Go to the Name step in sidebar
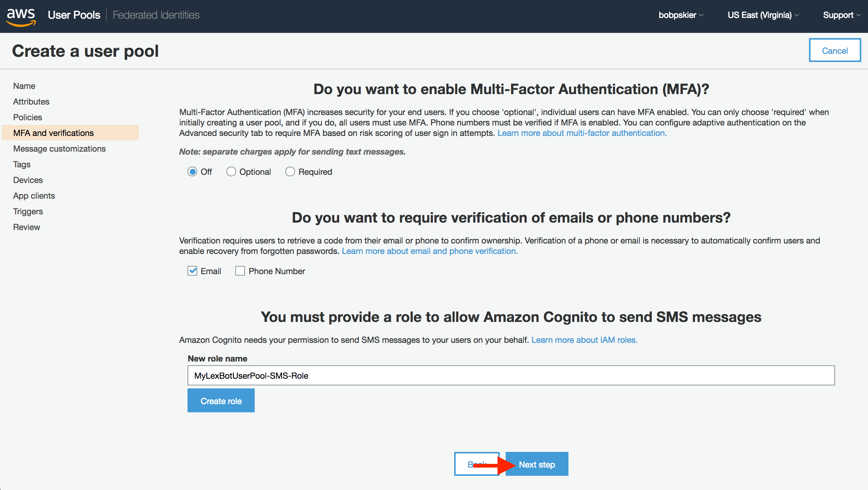Image resolution: width=868 pixels, height=490 pixels. click(x=24, y=86)
